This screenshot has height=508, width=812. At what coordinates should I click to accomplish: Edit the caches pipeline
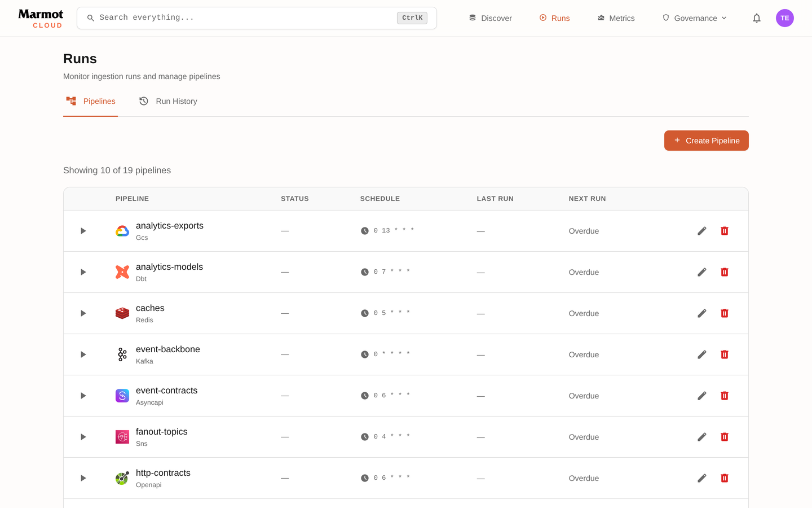[702, 313]
